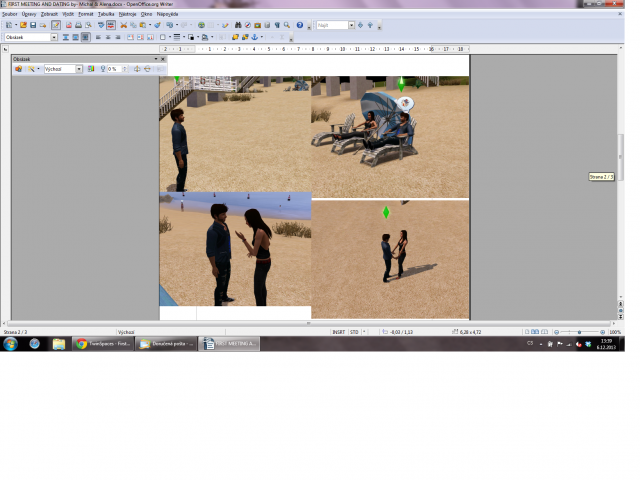Open the Vložit menu

point(68,14)
